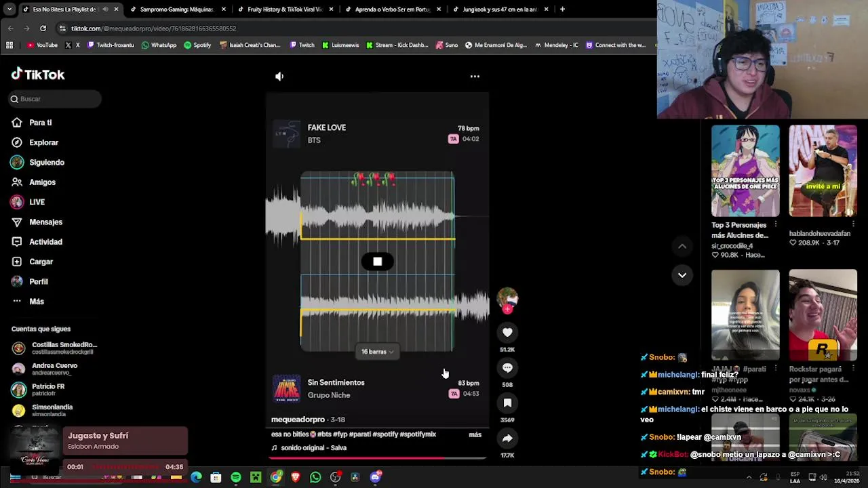Expand description with más link

475,434
